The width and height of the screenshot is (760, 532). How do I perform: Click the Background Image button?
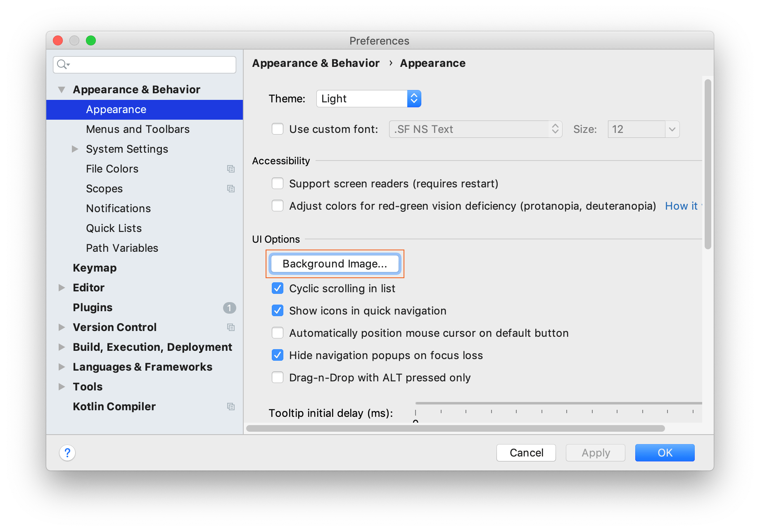point(335,264)
